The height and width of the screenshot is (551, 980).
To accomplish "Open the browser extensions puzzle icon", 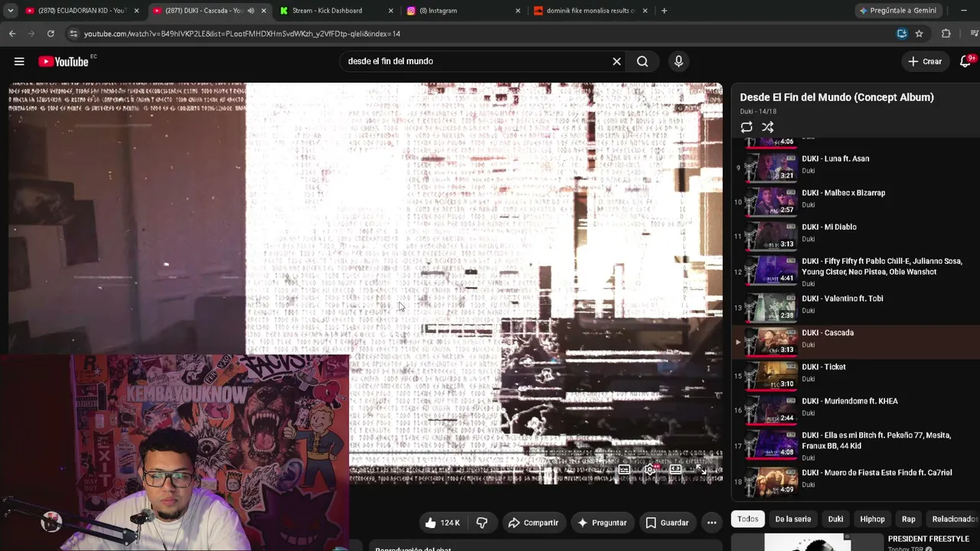I will (x=946, y=34).
